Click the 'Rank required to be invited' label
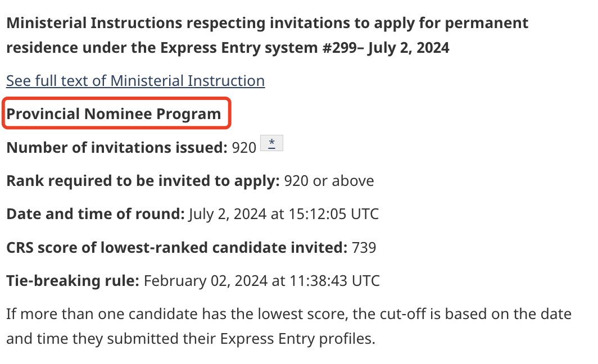Image resolution: width=598 pixels, height=364 pixels. pos(143,181)
